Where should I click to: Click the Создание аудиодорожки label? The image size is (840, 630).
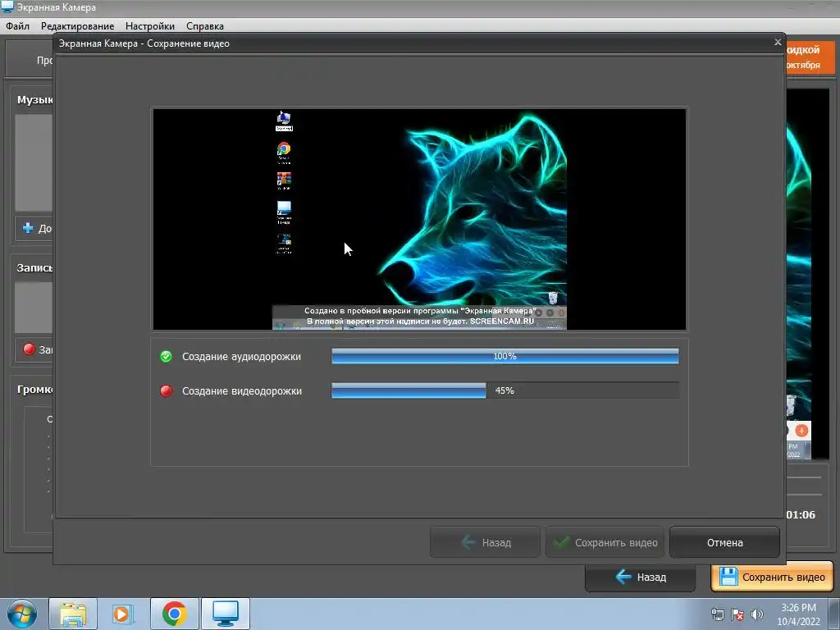(x=241, y=357)
